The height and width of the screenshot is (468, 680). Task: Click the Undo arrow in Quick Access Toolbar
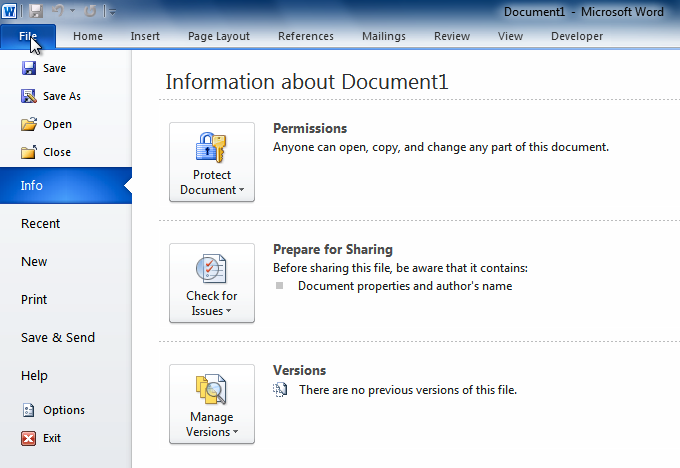coord(58,11)
